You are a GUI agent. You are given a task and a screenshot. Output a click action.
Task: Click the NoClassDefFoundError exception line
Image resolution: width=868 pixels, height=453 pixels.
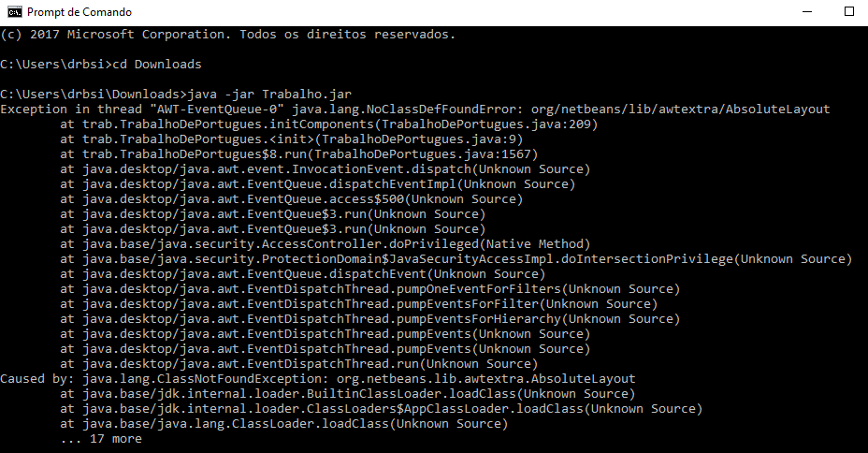coord(415,110)
